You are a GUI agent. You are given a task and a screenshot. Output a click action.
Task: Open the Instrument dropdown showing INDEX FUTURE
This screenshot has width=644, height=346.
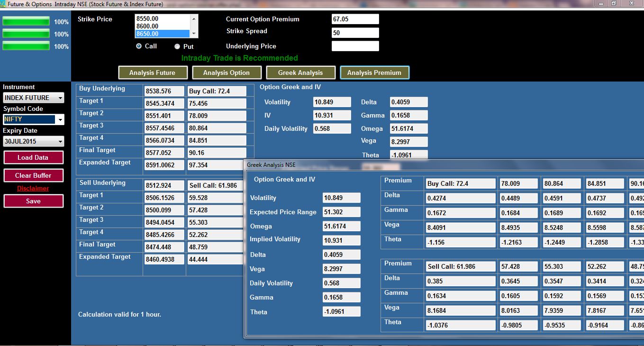33,98
